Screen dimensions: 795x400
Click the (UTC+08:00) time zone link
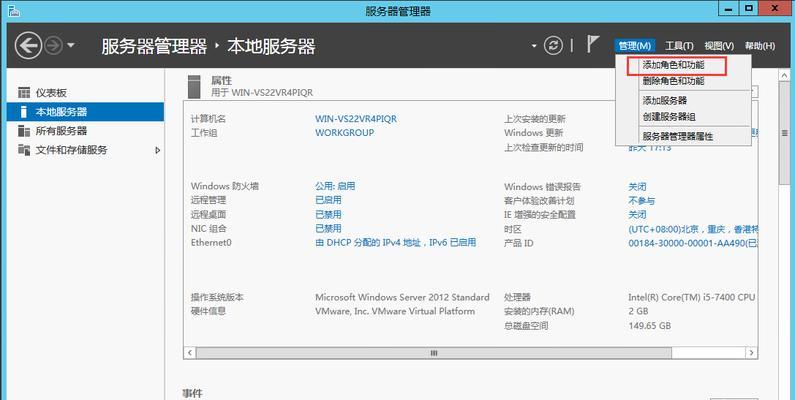693,229
